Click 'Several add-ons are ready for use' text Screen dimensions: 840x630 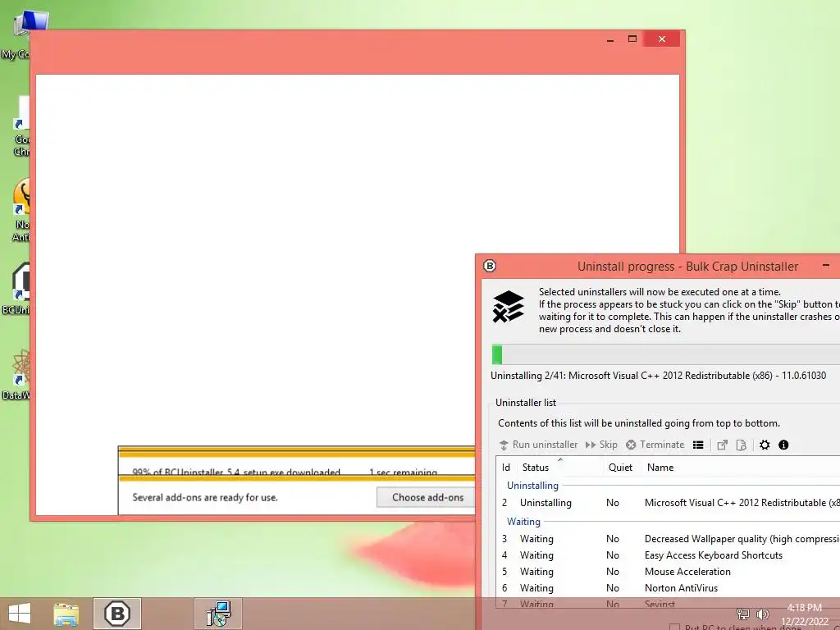point(205,497)
